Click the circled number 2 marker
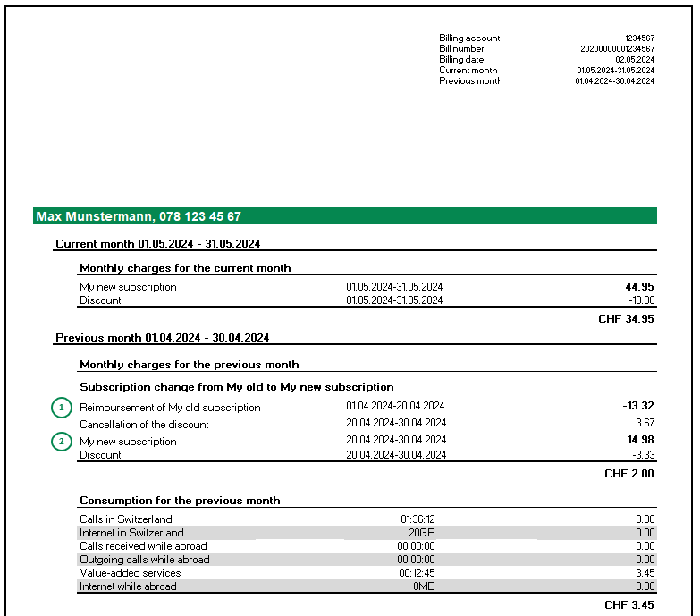 (62, 442)
